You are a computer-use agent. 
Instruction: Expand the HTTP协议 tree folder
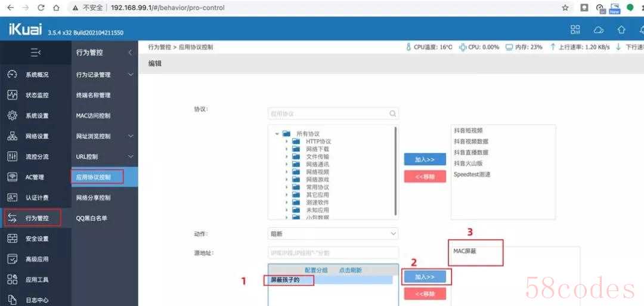click(x=286, y=141)
